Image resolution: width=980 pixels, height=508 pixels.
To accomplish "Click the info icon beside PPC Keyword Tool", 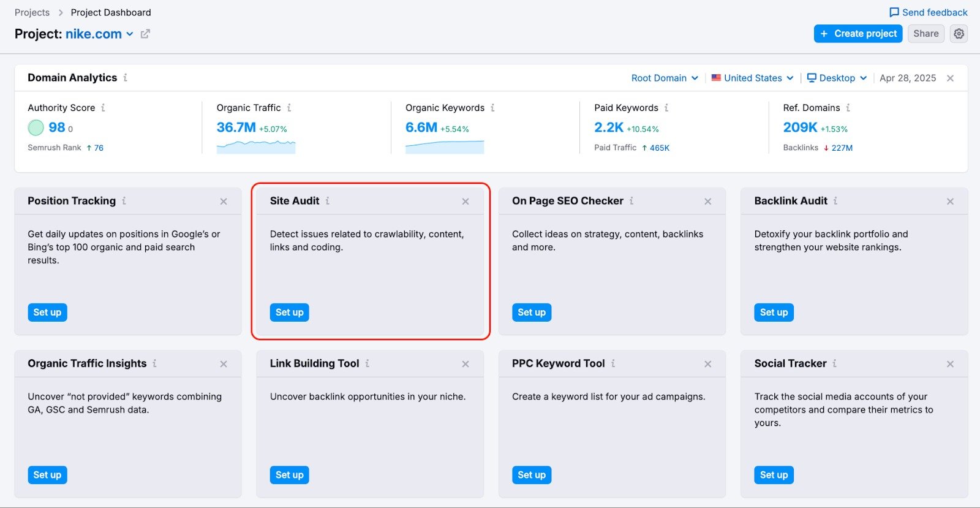I will click(613, 363).
